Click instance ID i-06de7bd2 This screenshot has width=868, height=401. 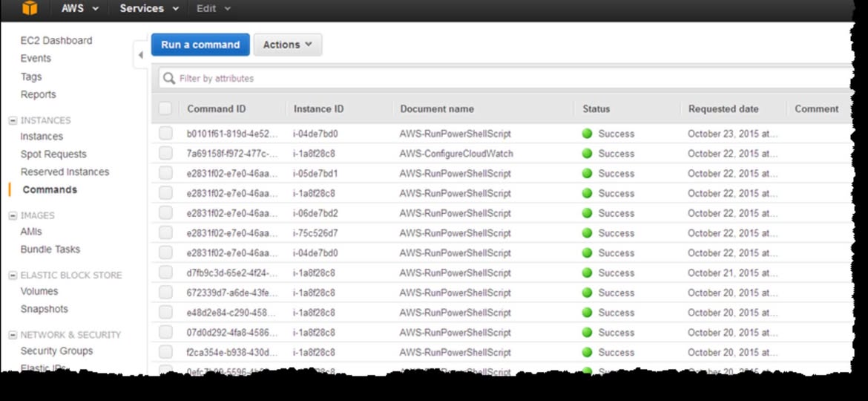click(315, 213)
